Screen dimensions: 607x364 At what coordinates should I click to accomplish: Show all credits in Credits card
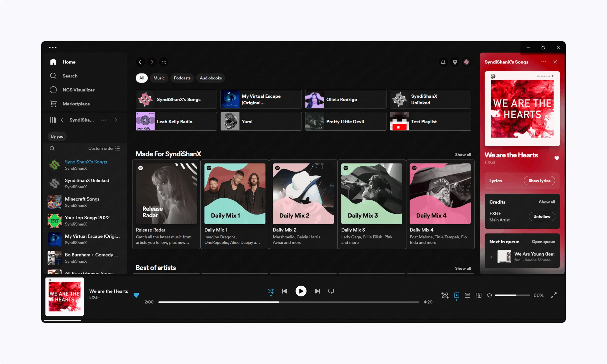[547, 202]
